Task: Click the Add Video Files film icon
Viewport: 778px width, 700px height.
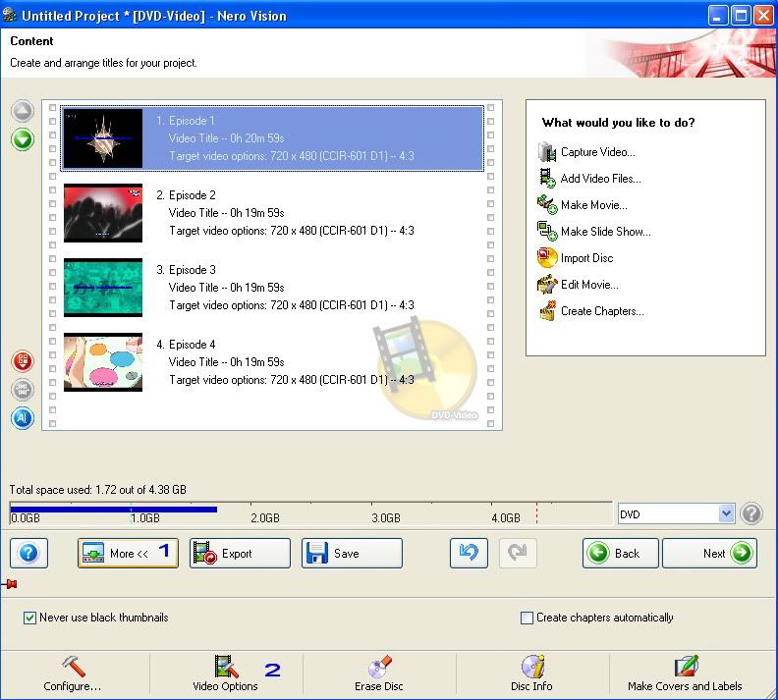Action: pyautogui.click(x=547, y=179)
